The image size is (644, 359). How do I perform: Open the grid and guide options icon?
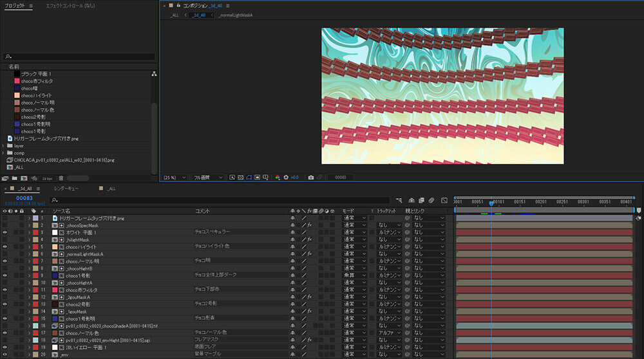(x=265, y=177)
